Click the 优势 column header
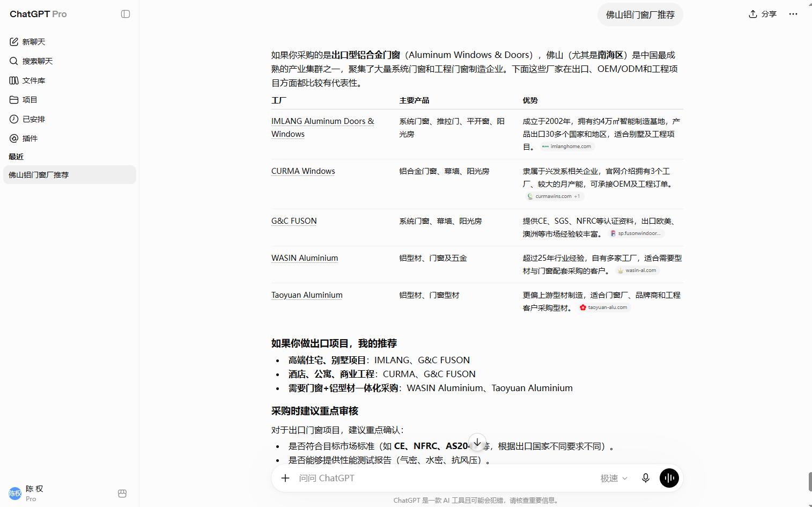 click(530, 100)
